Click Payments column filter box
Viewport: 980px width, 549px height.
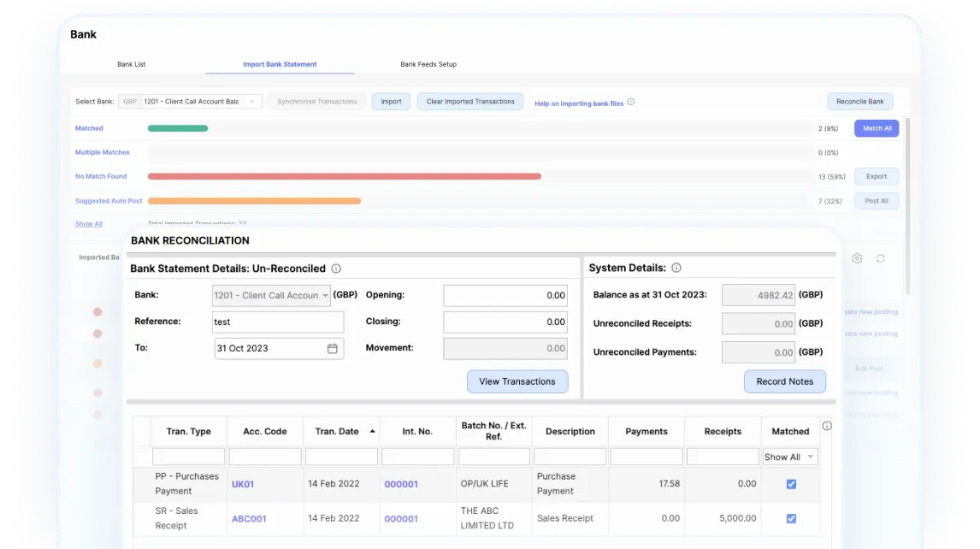646,457
